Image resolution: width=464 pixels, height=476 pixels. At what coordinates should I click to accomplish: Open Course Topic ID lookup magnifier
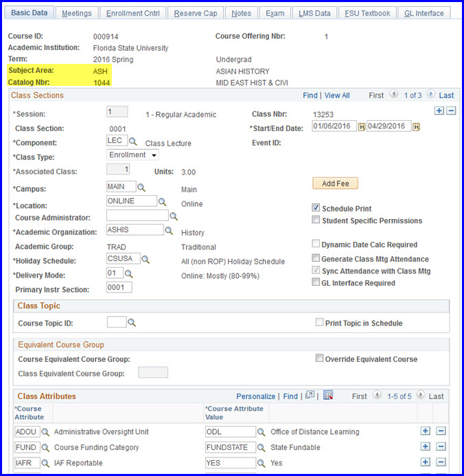(x=132, y=323)
